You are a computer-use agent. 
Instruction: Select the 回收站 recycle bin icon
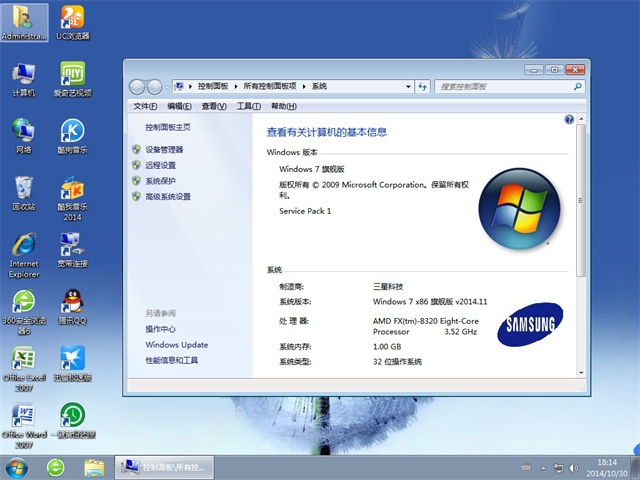(23, 188)
